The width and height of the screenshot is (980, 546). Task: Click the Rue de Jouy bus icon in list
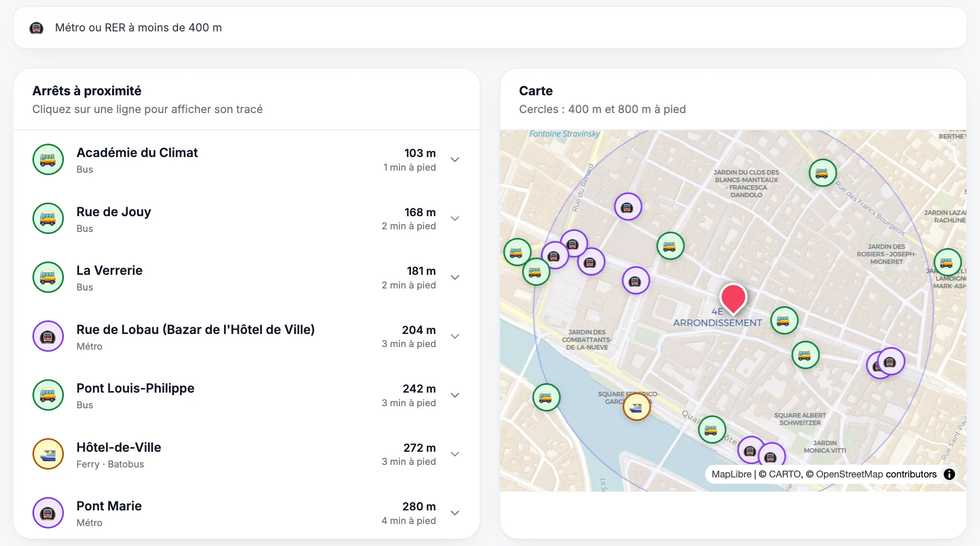click(48, 218)
